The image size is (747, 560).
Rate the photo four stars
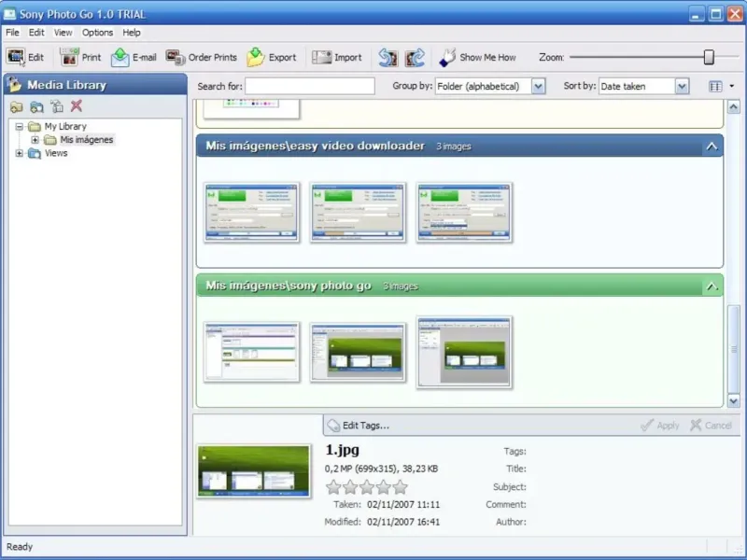click(384, 486)
